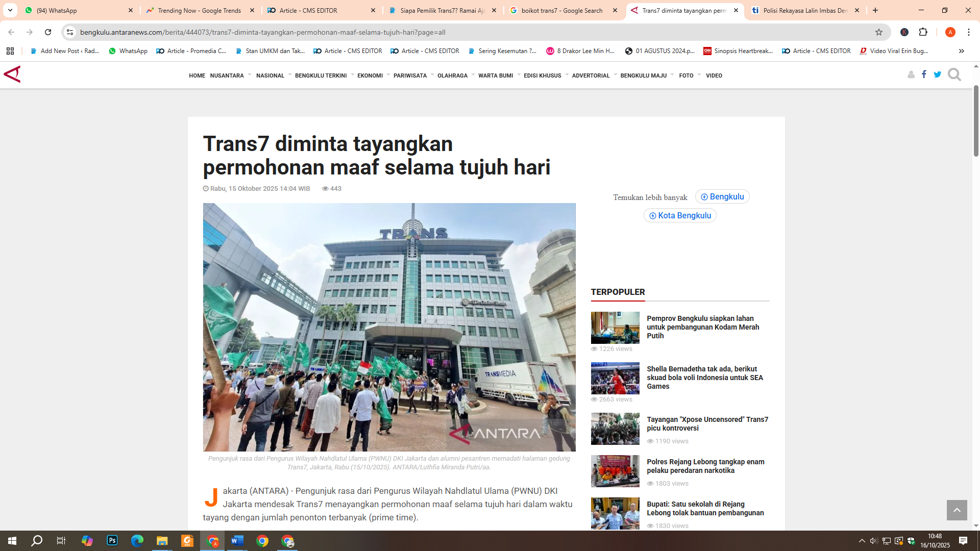Screen dimensions: 980x551
Task: Open the Chrome three-dot menu
Action: [x=969, y=32]
